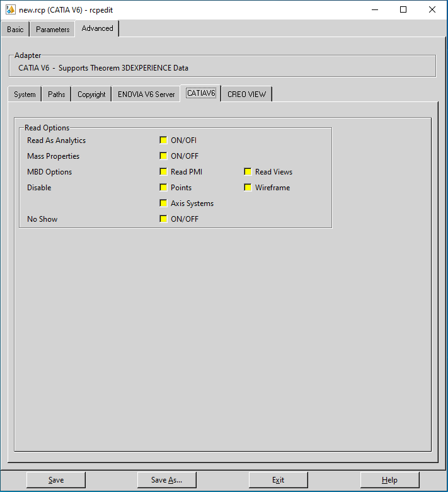448x492 pixels.
Task: Check the Axis Systems checkbox
Action: tap(163, 203)
